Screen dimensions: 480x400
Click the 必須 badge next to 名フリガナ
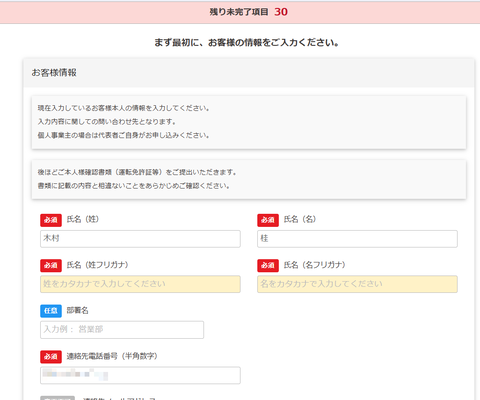[268, 265]
